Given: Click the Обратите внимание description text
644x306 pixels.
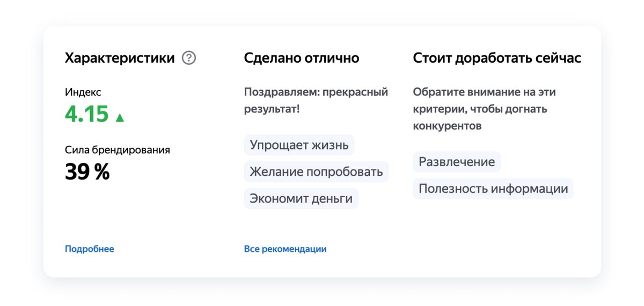Looking at the screenshot, I should point(484,109).
